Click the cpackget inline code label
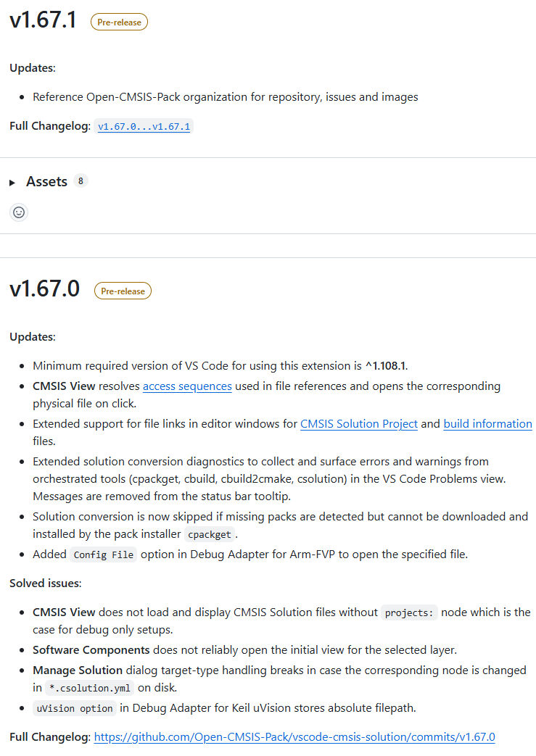The height and width of the screenshot is (756, 536). 210,535
